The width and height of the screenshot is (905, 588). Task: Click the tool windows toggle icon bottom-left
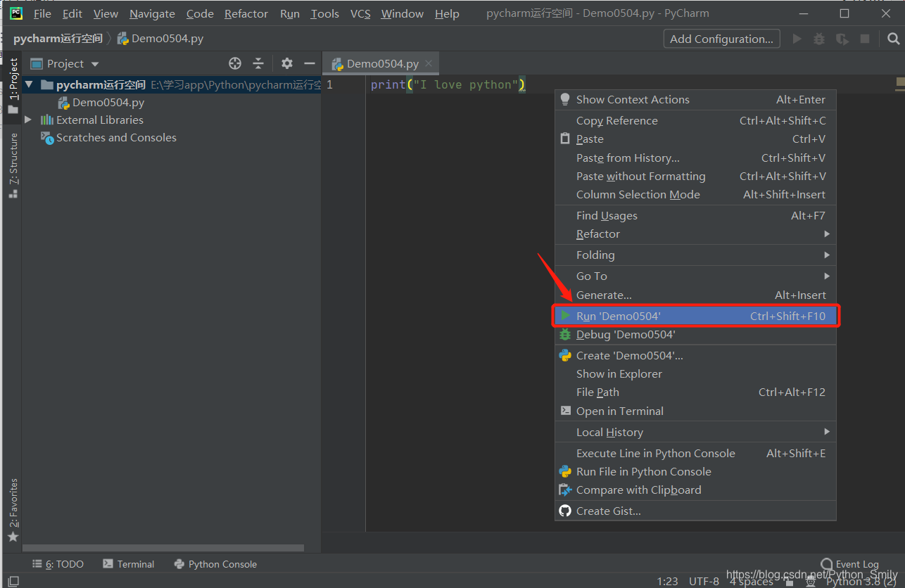[13, 581]
